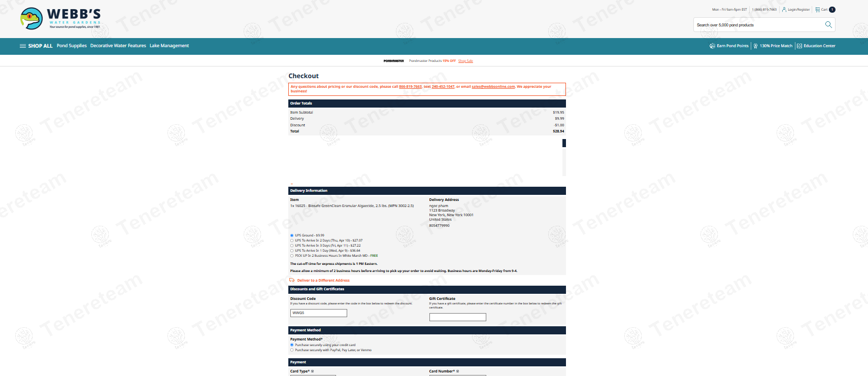Click the 240-452-1047 text number link
868x376 pixels.
tap(443, 87)
